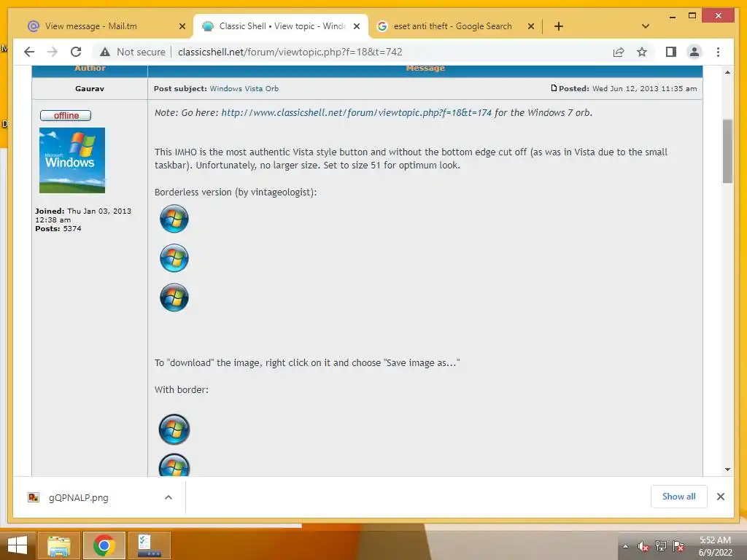
Task: Click the scrollbar up arrow
Action: [x=727, y=72]
